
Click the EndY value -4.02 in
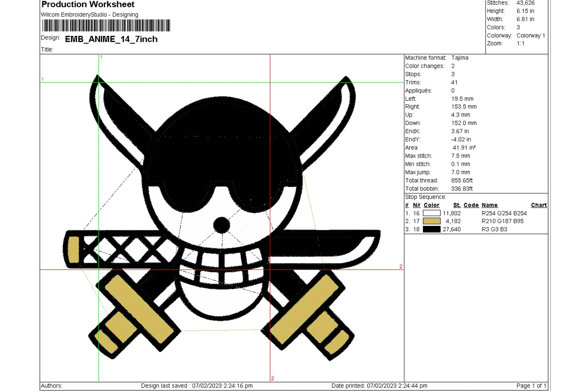461,139
